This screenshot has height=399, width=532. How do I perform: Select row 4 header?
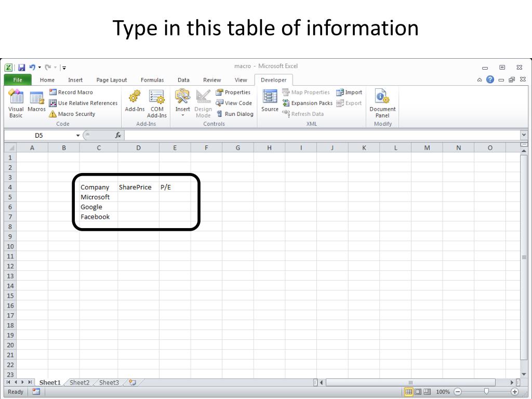click(x=10, y=187)
